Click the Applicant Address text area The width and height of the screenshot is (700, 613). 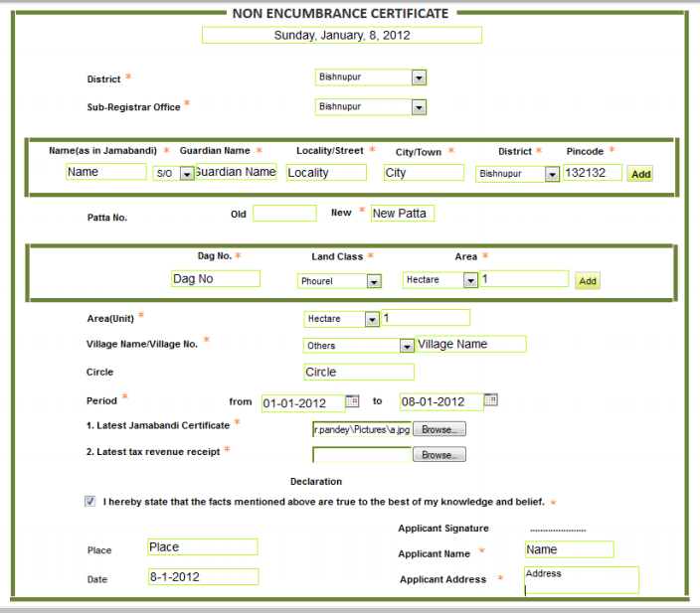(x=582, y=580)
